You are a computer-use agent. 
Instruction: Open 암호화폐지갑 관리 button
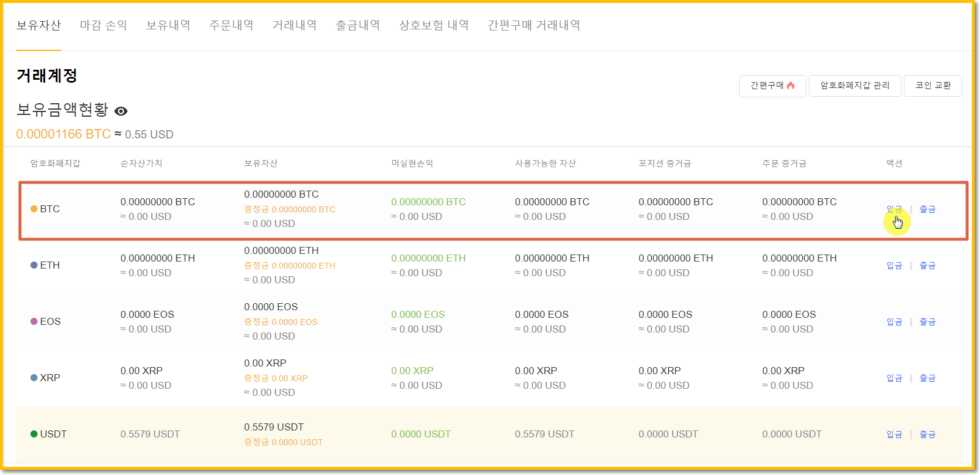tap(855, 86)
